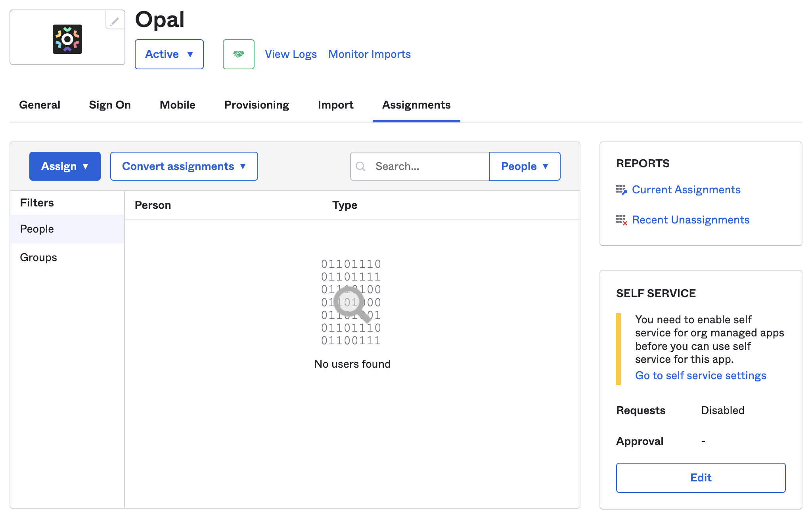Click the Current Assignments report icon

(x=621, y=190)
